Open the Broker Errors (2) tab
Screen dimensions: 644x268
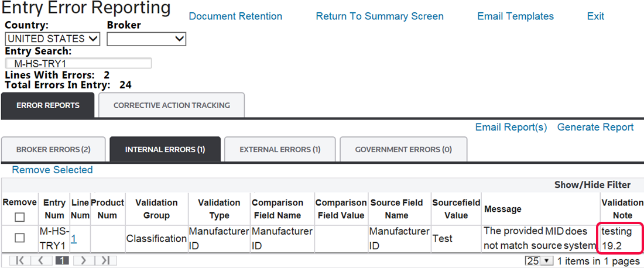[x=53, y=149]
